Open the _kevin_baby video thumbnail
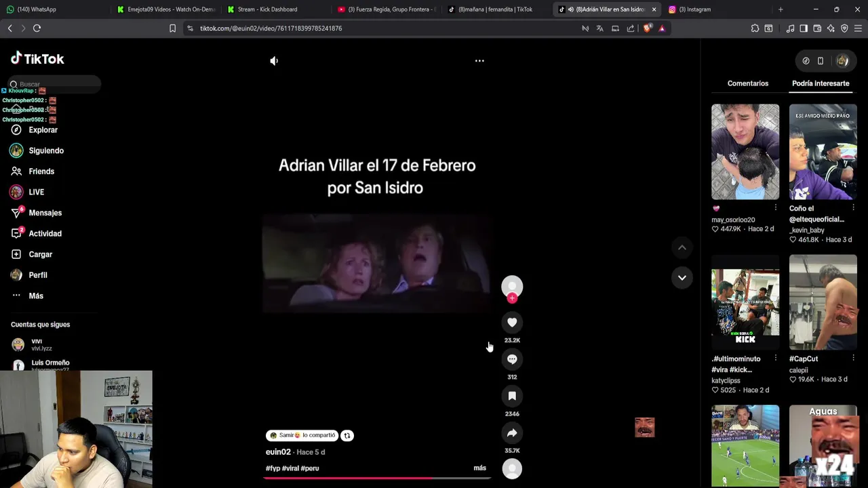 tap(823, 152)
